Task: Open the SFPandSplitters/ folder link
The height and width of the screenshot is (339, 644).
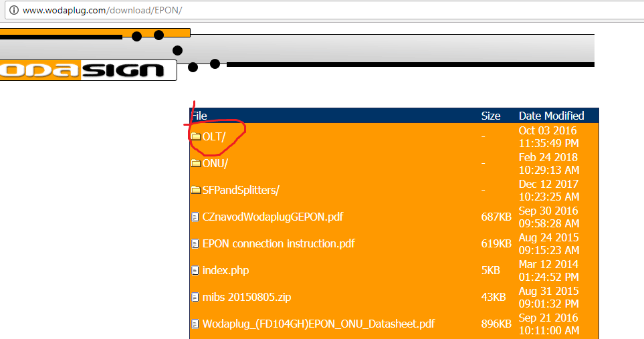Action: (x=241, y=190)
